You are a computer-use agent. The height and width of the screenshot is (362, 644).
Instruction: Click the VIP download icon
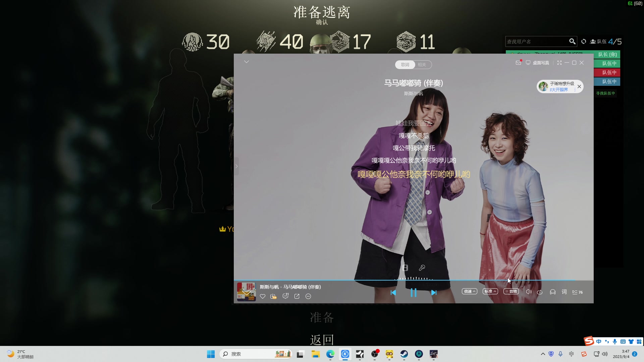[273, 296]
